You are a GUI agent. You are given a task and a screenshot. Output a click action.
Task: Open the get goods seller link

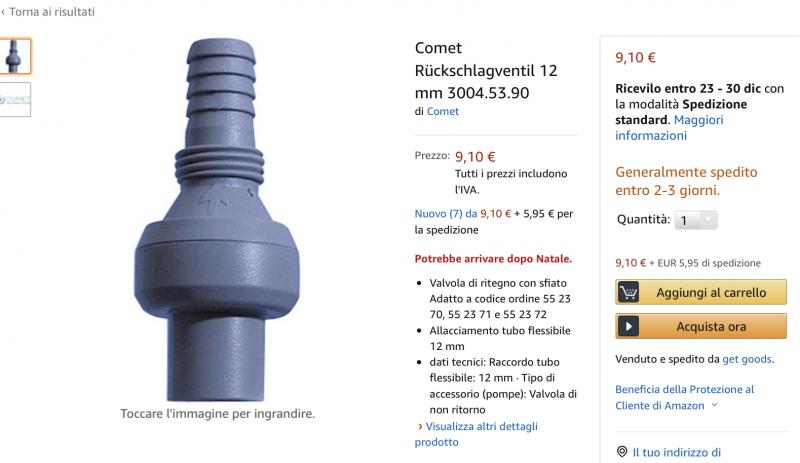tap(748, 358)
